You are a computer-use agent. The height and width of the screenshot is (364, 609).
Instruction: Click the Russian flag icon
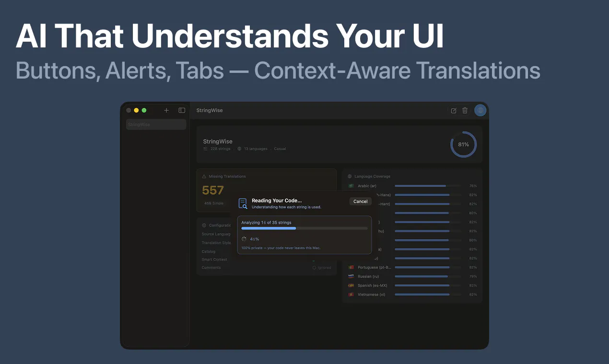pyautogui.click(x=351, y=276)
